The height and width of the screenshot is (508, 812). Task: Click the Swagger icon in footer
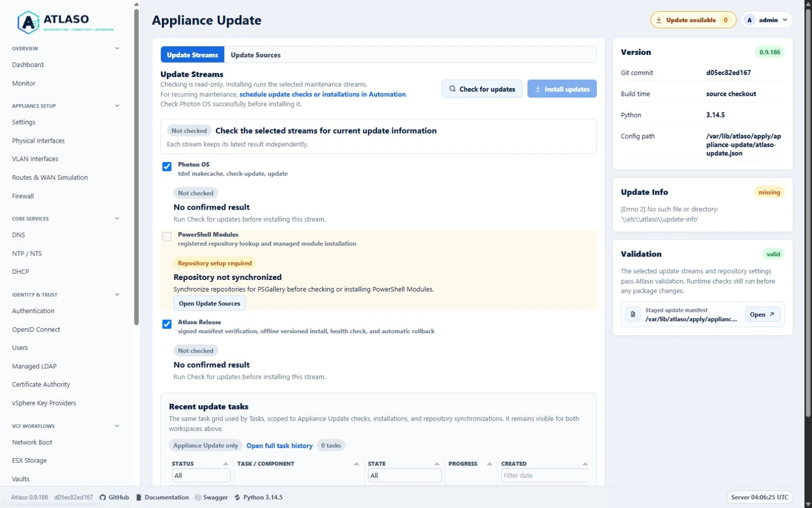(198, 497)
